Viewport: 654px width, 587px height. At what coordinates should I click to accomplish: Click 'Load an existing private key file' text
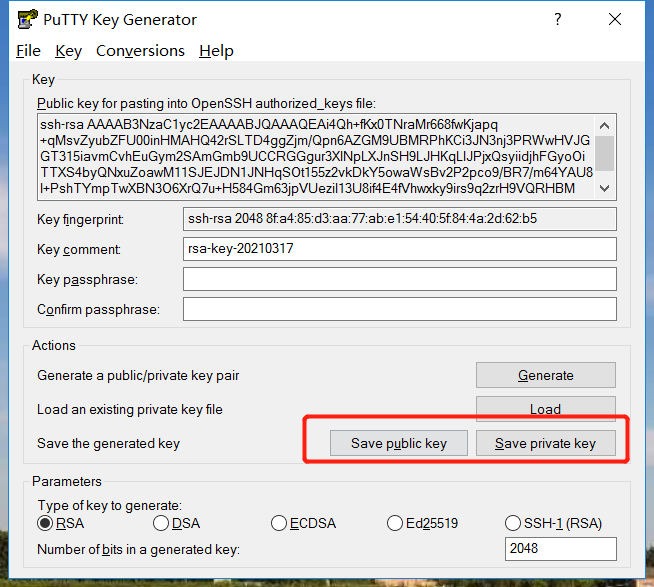(130, 409)
